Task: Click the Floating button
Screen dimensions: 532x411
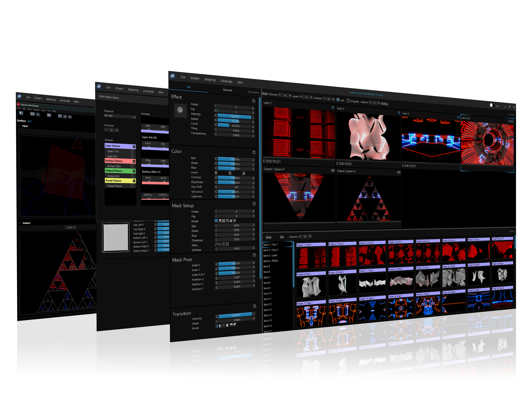Action: tap(384, 104)
